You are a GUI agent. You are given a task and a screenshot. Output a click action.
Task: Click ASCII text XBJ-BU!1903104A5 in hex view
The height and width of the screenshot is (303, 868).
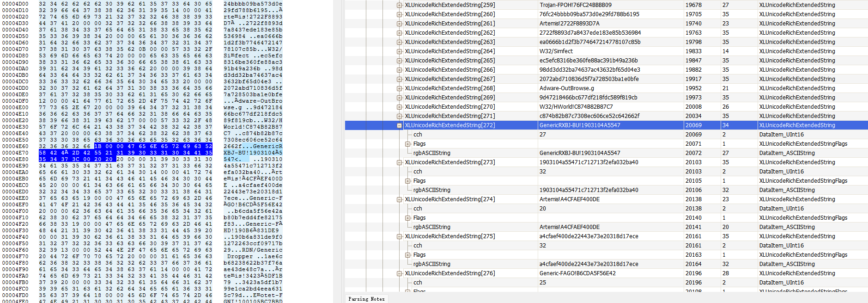(x=253, y=153)
